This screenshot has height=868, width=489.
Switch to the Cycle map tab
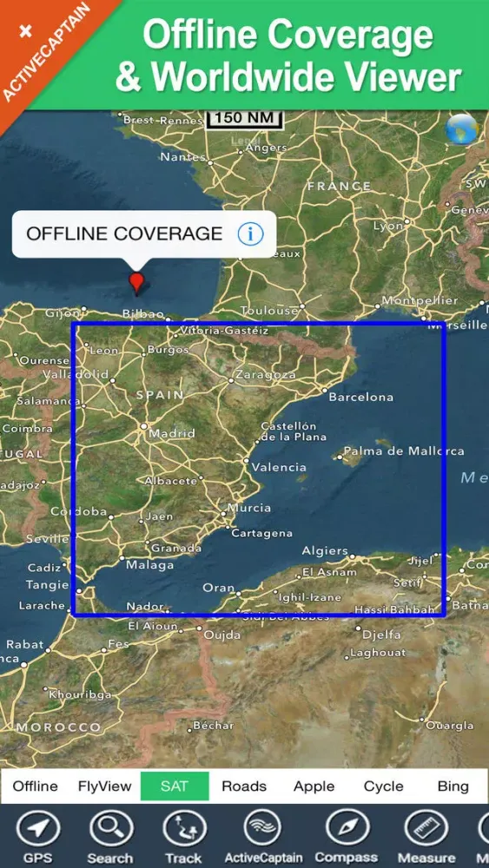383,786
